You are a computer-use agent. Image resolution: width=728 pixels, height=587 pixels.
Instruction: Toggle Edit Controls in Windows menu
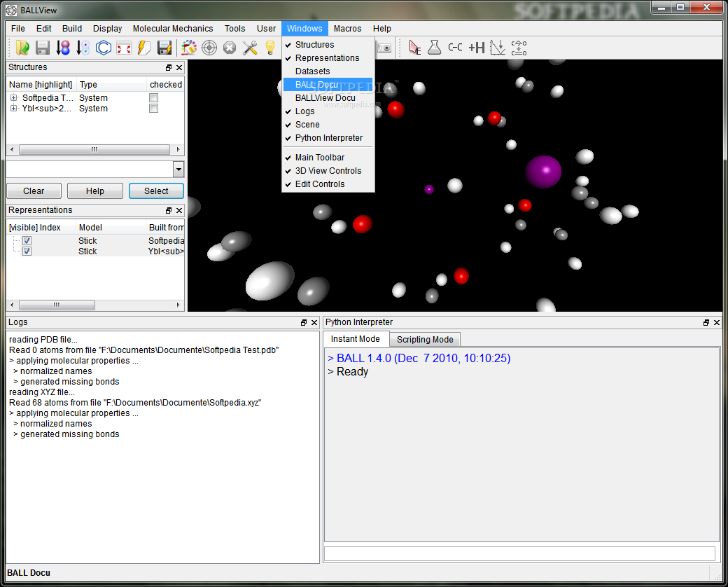click(328, 184)
